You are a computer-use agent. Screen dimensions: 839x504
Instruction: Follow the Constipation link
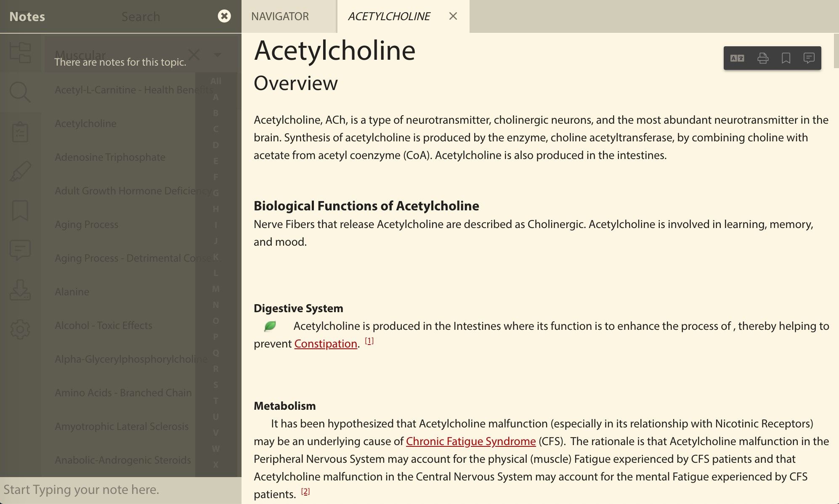(x=326, y=344)
